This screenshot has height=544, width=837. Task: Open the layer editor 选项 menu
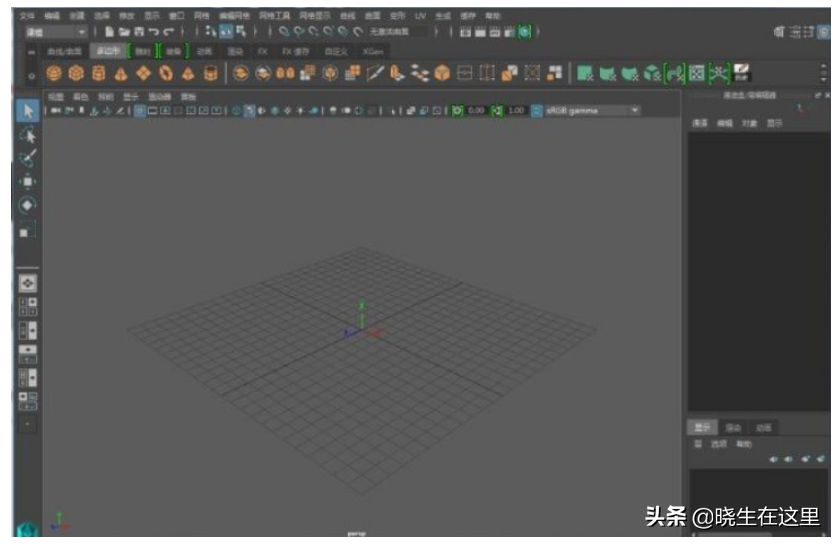click(718, 444)
